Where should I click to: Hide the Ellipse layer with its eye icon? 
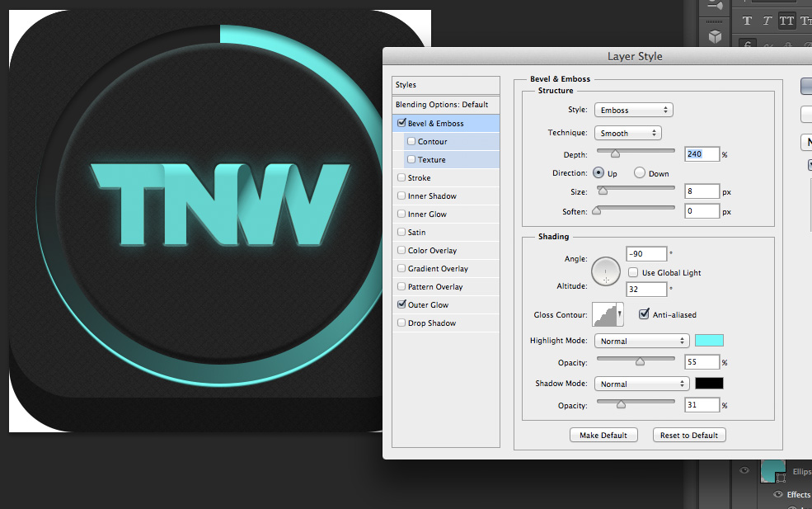744,471
